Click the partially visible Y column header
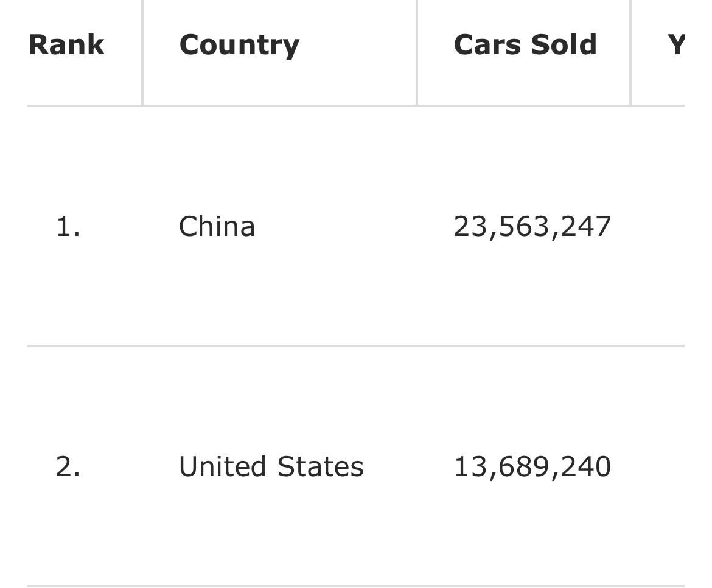This screenshot has height=588, width=712. [x=675, y=45]
